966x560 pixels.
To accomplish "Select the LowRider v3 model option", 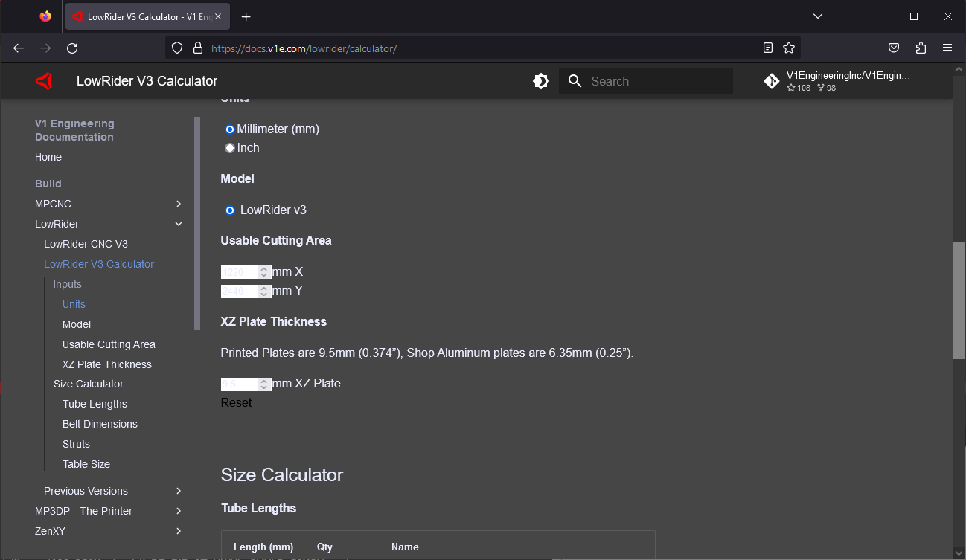I will point(229,210).
